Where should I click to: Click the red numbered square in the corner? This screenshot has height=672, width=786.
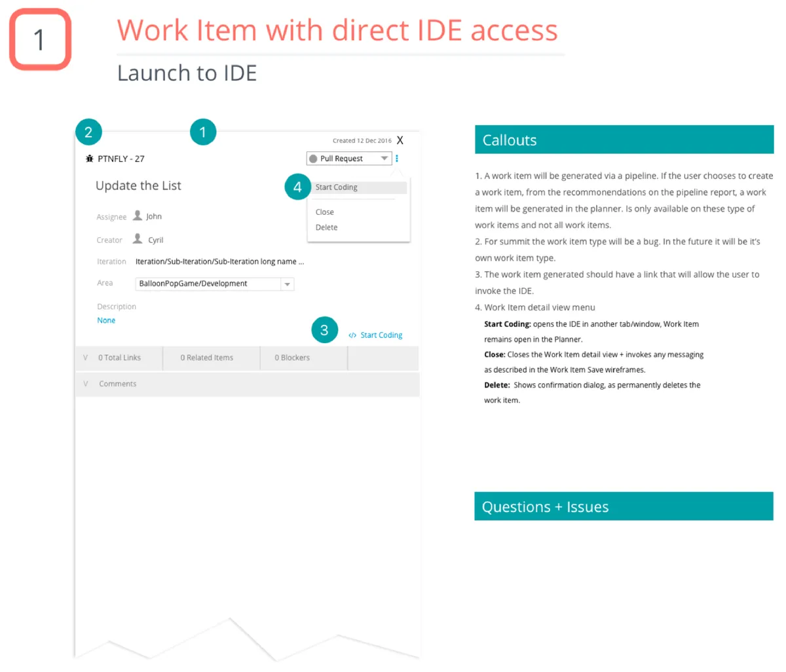[39, 39]
